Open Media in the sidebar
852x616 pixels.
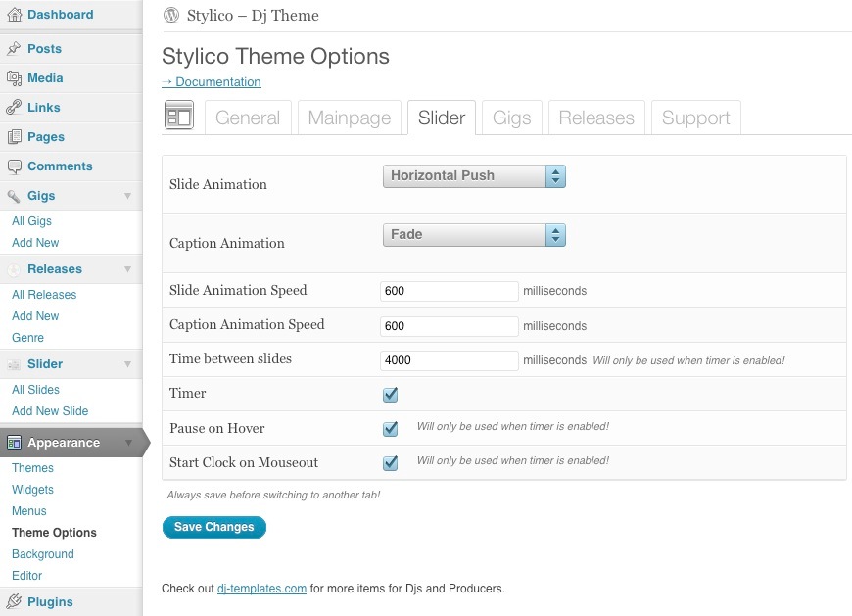point(45,78)
